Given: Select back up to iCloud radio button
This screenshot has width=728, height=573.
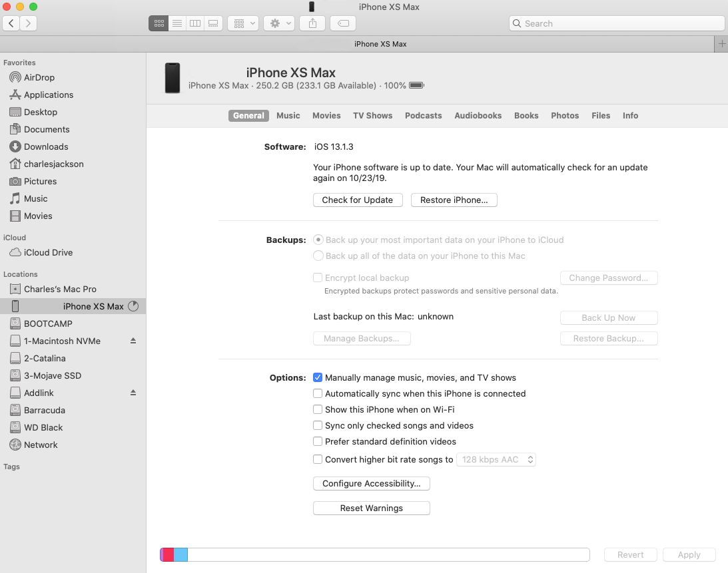Looking at the screenshot, I should [x=318, y=240].
